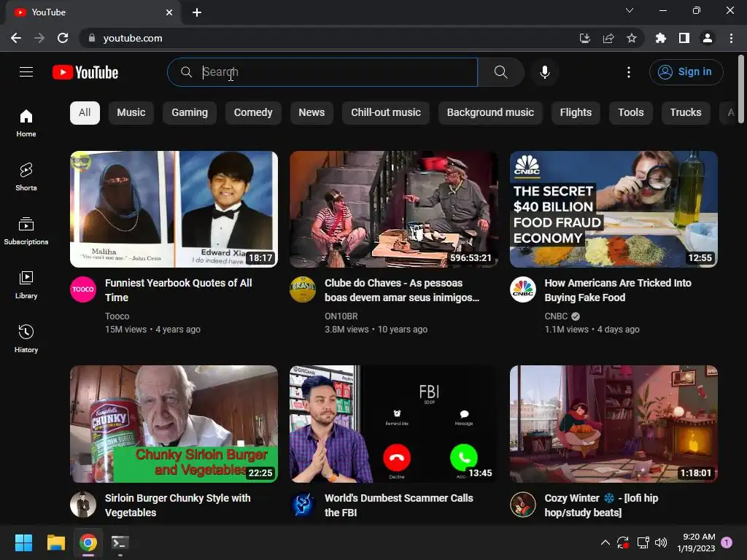Image resolution: width=747 pixels, height=560 pixels.
Task: Open the Tooco channel avatar
Action: 83,289
